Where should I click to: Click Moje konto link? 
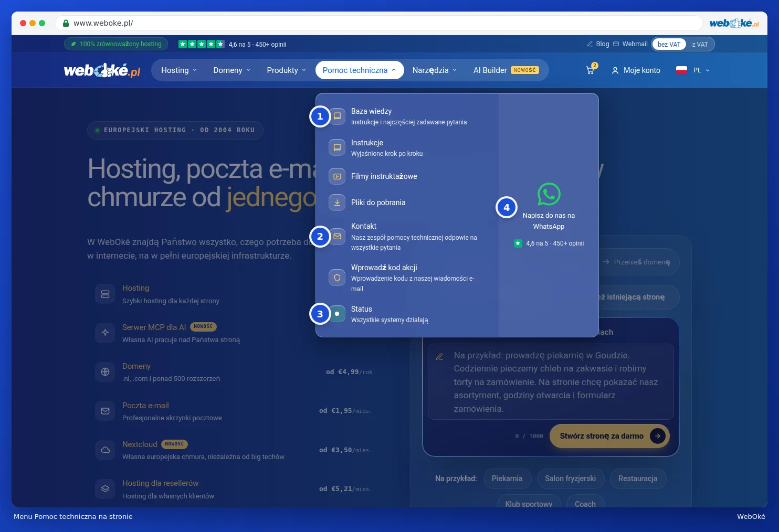(x=641, y=70)
